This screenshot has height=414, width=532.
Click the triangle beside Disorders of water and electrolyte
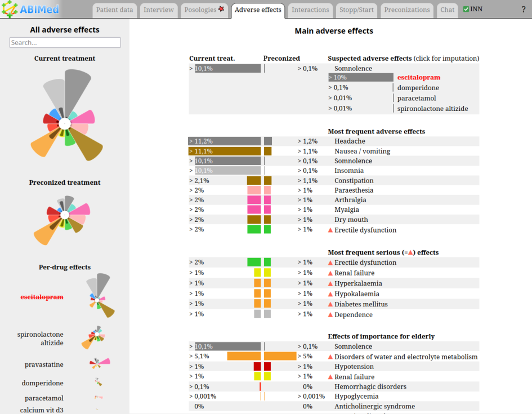tap(330, 357)
